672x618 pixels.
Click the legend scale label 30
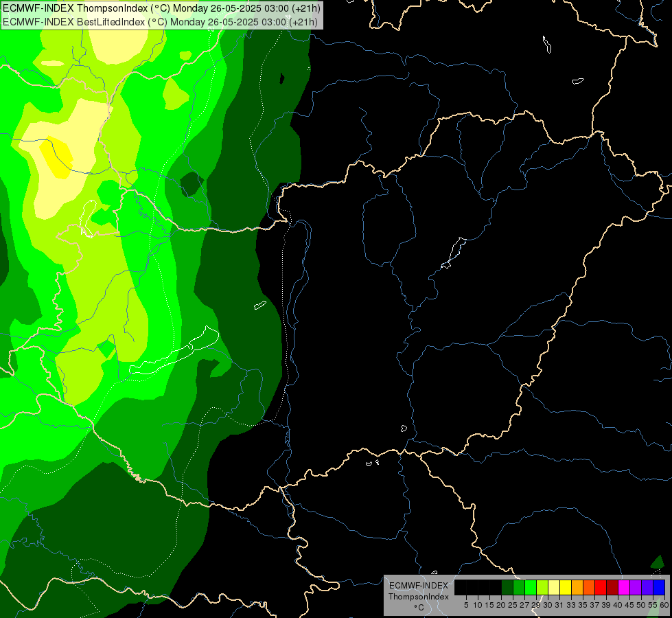click(x=548, y=605)
